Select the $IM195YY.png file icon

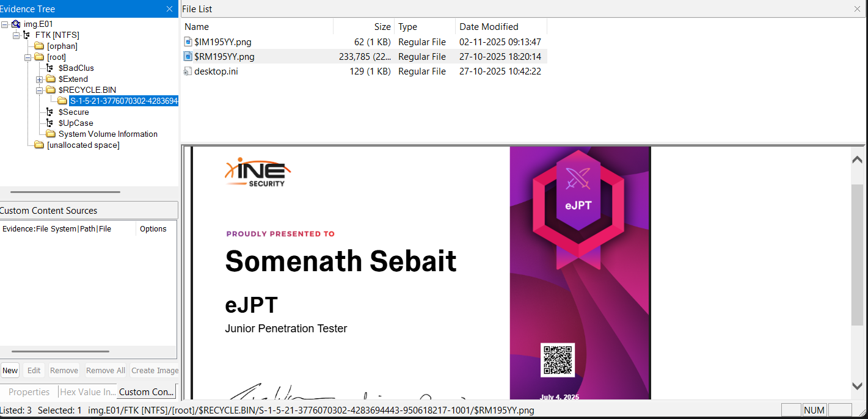pyautogui.click(x=188, y=42)
